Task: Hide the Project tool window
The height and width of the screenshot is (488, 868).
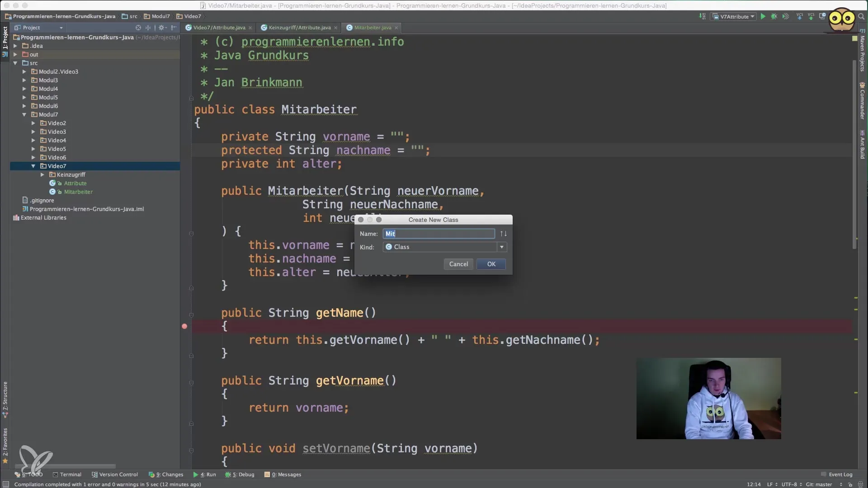Action: (174, 28)
